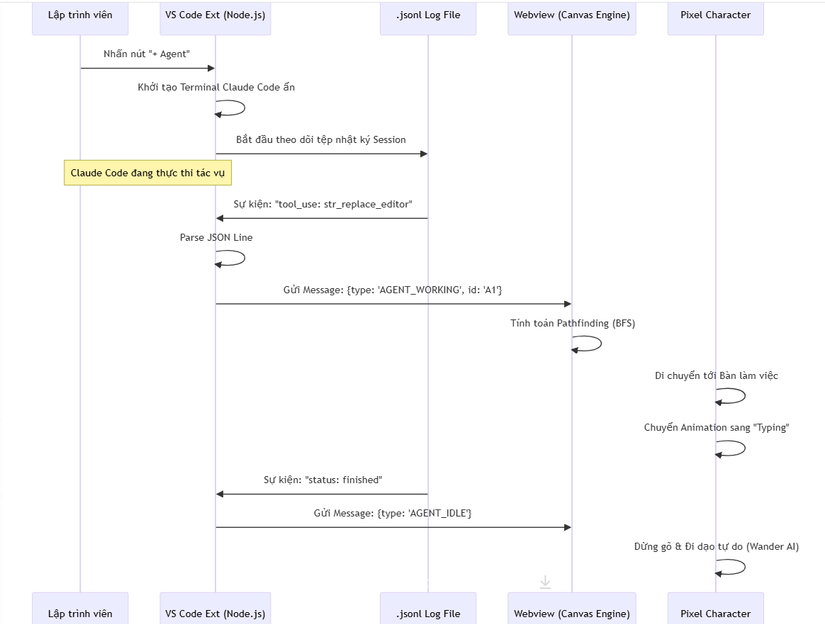The width and height of the screenshot is (825, 624).
Task: Click the top "Lập trình viên" participant box
Action: click(80, 16)
